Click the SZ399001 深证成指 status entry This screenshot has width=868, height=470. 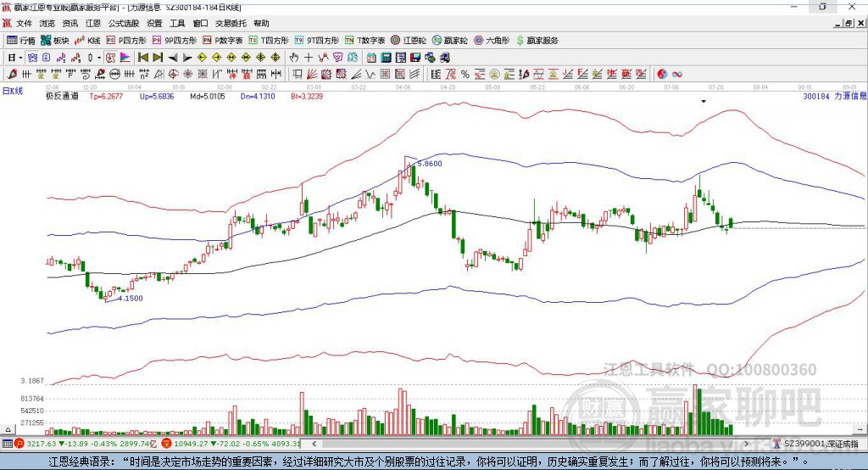pyautogui.click(x=815, y=444)
